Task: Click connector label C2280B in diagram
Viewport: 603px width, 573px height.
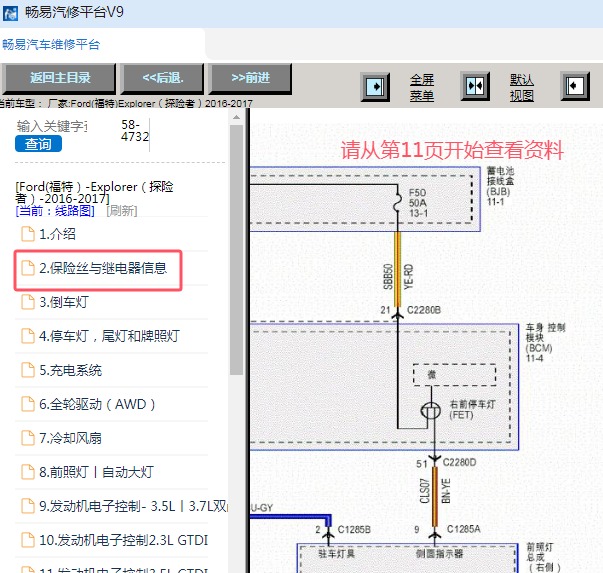Action: (424, 310)
